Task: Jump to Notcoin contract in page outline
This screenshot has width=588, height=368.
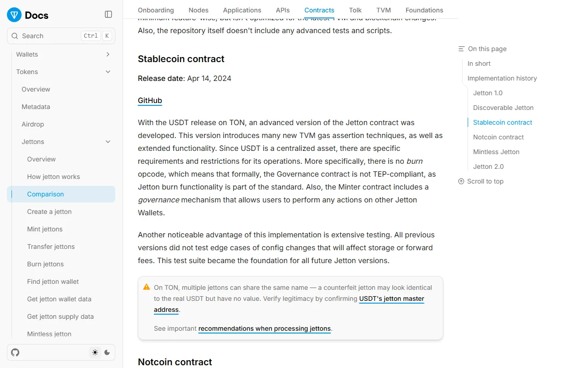Action: click(498, 137)
